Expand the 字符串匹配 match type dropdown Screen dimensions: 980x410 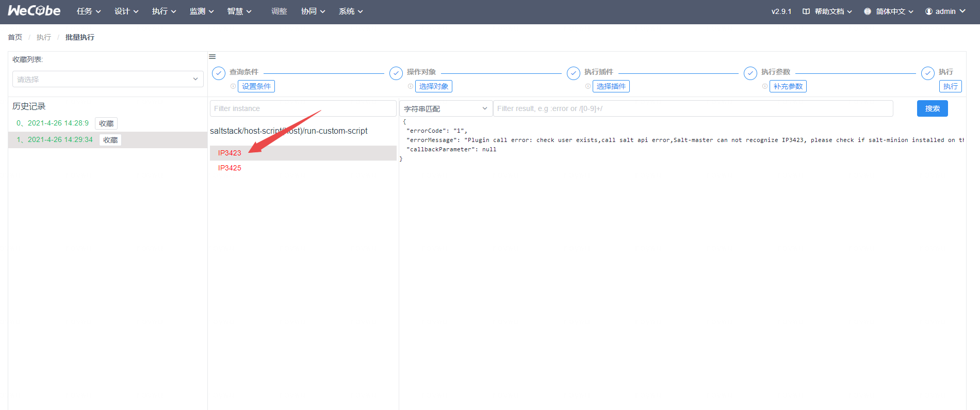446,108
